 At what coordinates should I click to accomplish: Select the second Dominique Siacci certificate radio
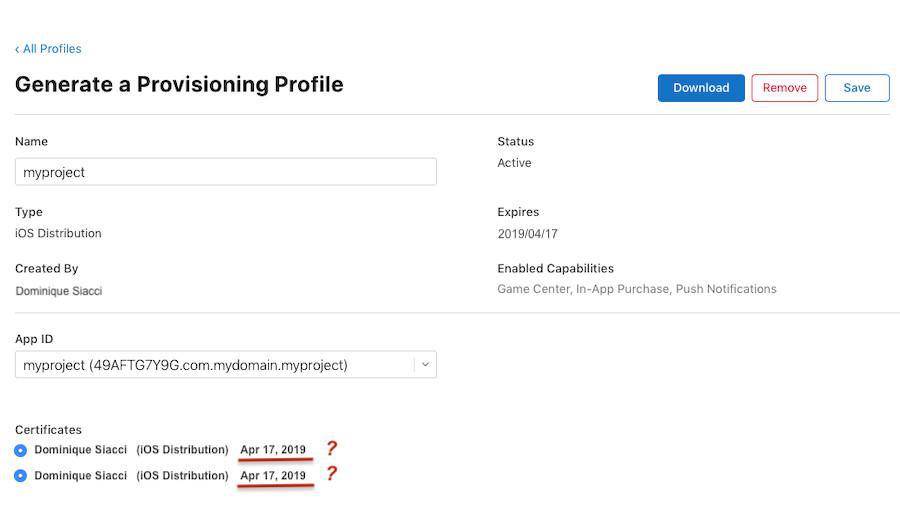point(21,476)
